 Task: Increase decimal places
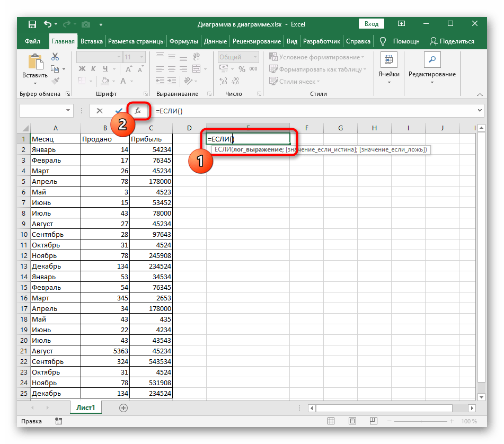point(224,81)
